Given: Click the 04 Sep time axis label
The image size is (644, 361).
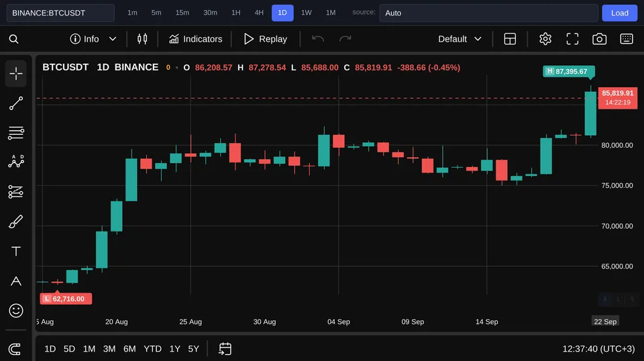Looking at the screenshot, I should 338,321.
